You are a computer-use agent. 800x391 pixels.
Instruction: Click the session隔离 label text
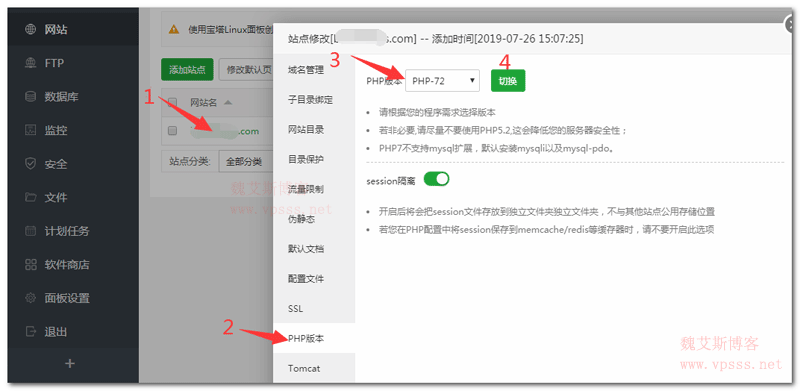pos(391,180)
